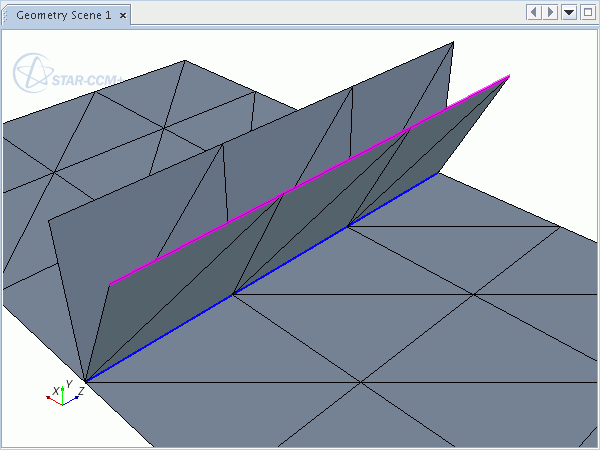
Task: Maximize the scene window
Action: pyautogui.click(x=586, y=12)
